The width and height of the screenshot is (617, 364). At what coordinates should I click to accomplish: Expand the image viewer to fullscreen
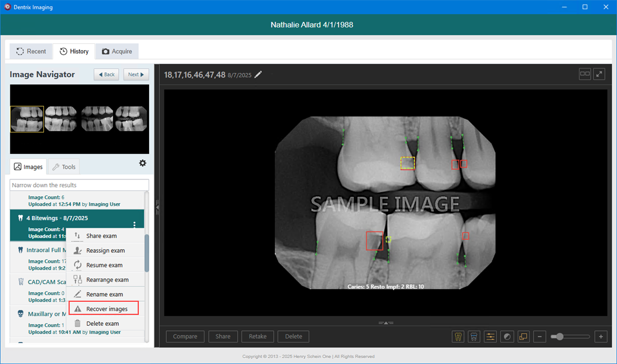click(599, 74)
